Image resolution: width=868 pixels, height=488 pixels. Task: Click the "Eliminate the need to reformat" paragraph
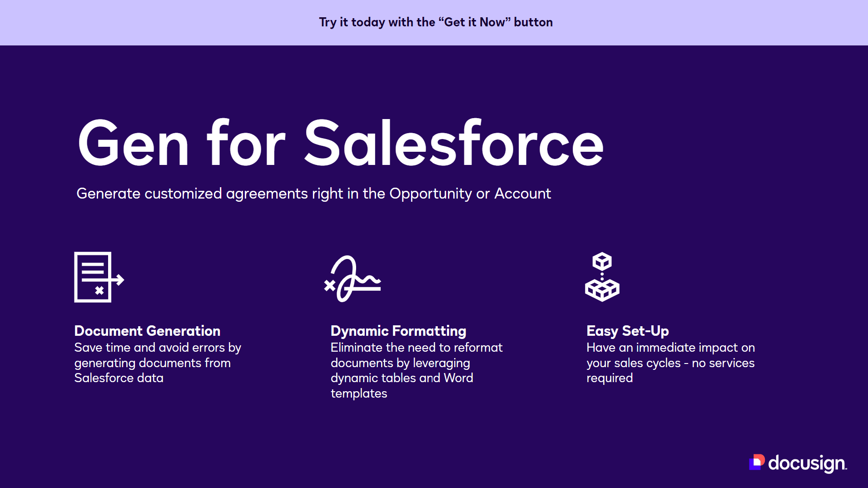(416, 370)
